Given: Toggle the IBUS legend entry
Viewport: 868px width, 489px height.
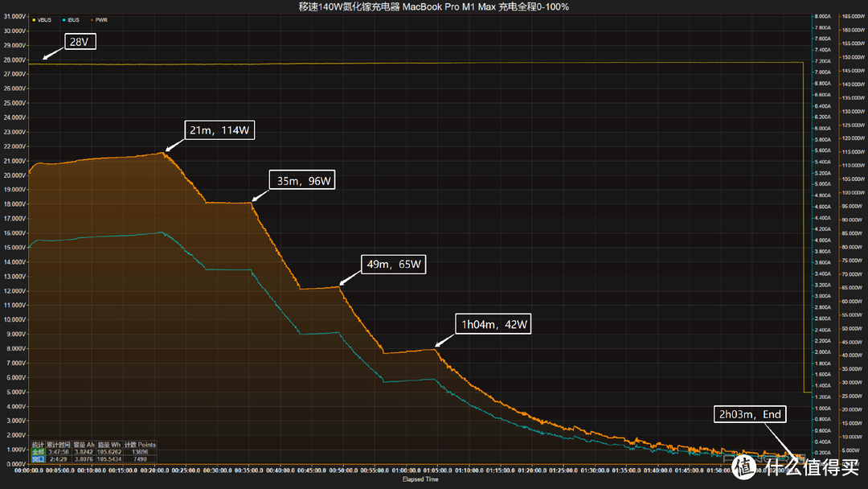Looking at the screenshot, I should tap(72, 20).
